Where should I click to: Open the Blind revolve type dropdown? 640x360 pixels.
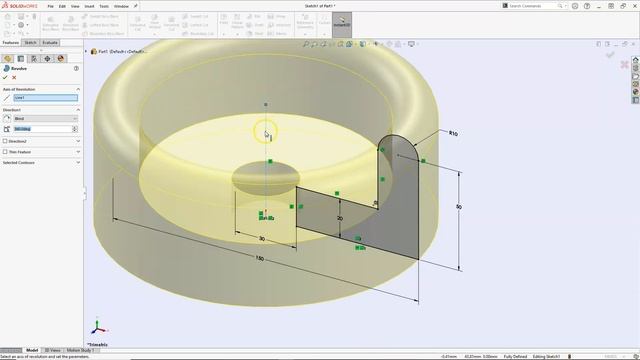(x=46, y=118)
